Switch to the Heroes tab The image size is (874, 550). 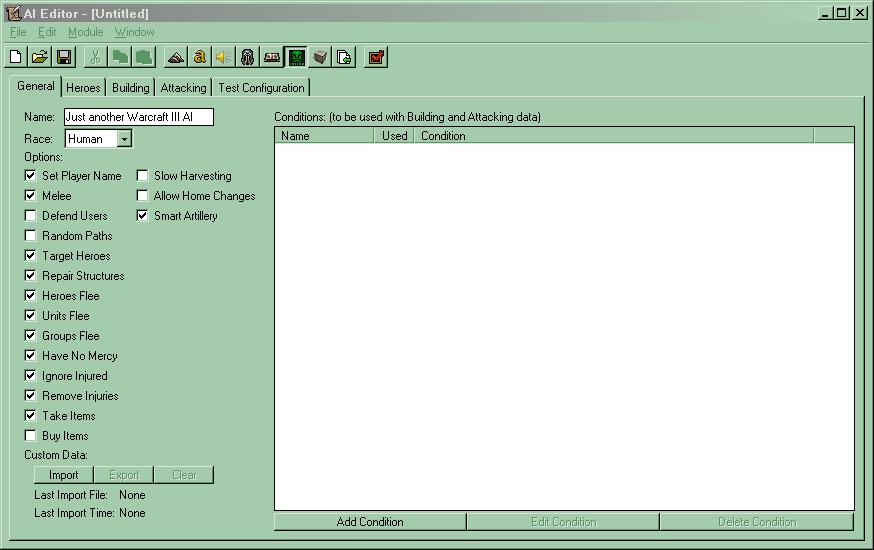coord(83,88)
